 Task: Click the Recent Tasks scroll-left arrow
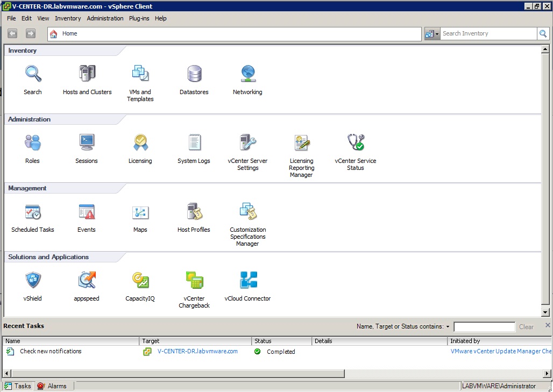click(x=6, y=373)
